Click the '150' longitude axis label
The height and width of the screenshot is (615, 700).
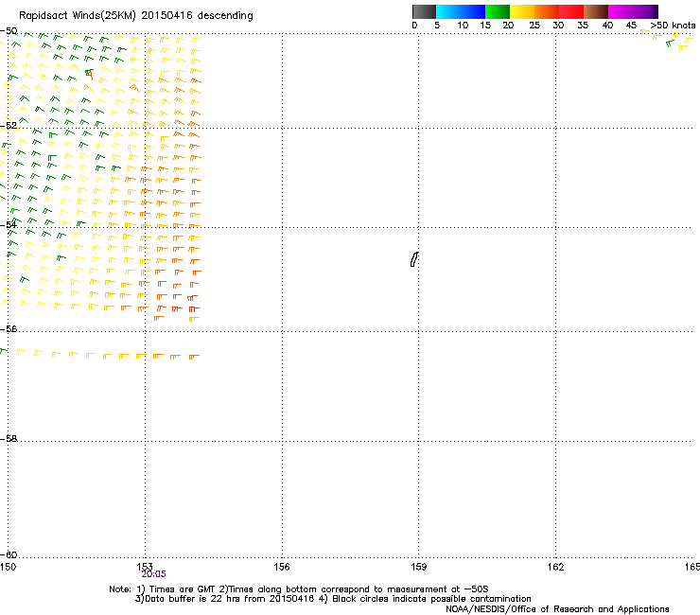coord(8,567)
